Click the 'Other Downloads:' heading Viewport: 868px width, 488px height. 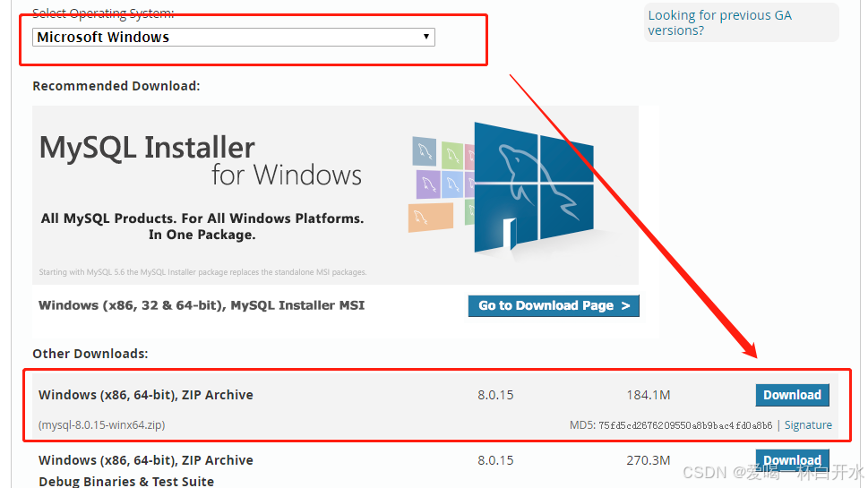[90, 354]
